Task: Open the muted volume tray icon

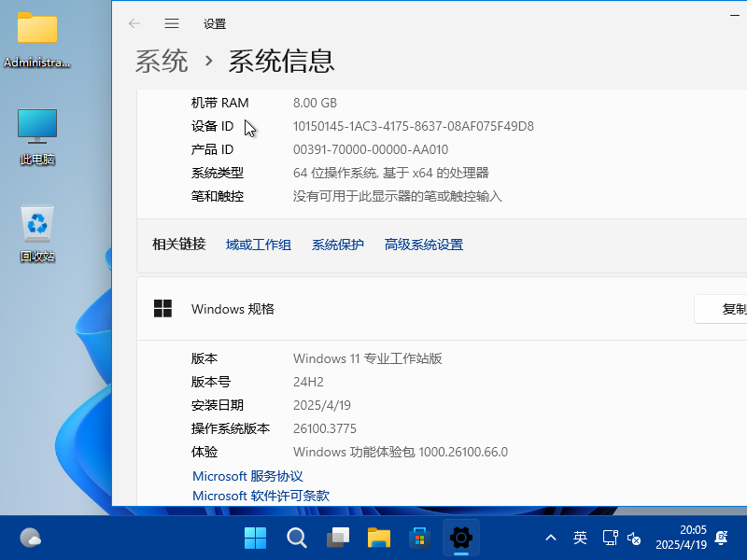Action: 634,539
